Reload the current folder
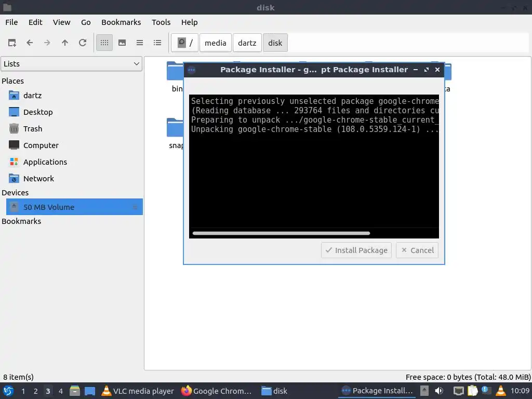532x399 pixels. (83, 43)
